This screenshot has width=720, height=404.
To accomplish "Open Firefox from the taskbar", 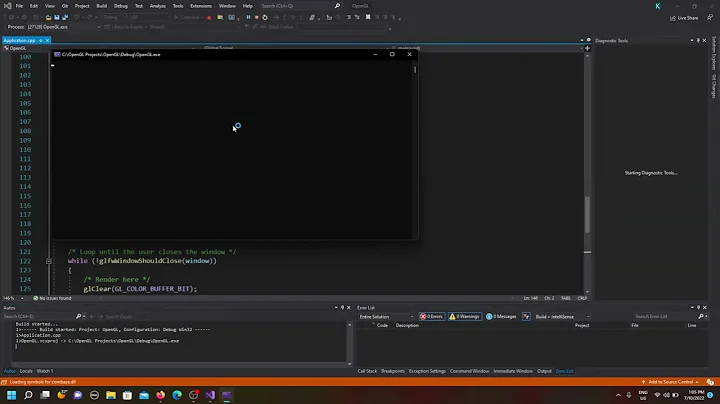I will 160,395.
